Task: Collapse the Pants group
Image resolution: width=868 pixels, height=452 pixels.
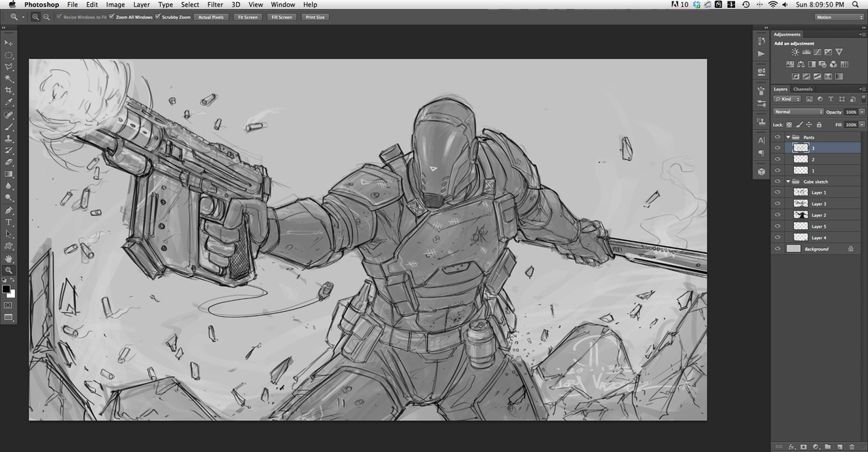Action: pyautogui.click(x=788, y=137)
